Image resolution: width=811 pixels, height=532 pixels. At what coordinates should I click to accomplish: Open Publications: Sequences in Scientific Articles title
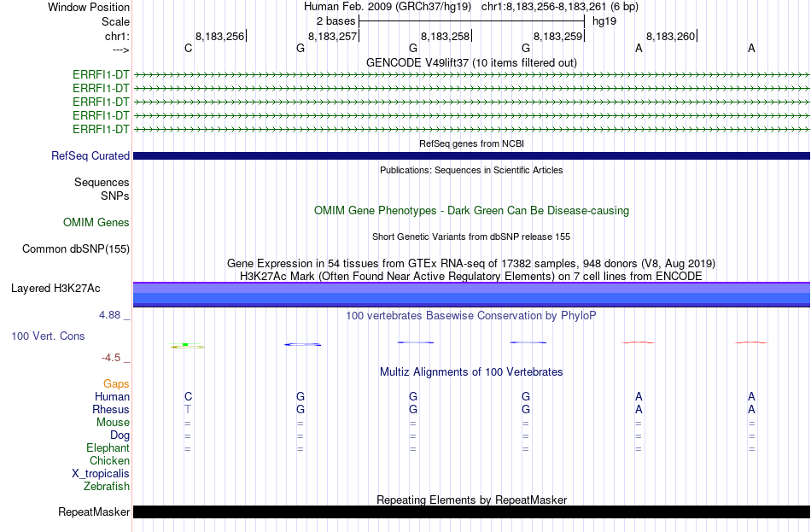(x=471, y=170)
